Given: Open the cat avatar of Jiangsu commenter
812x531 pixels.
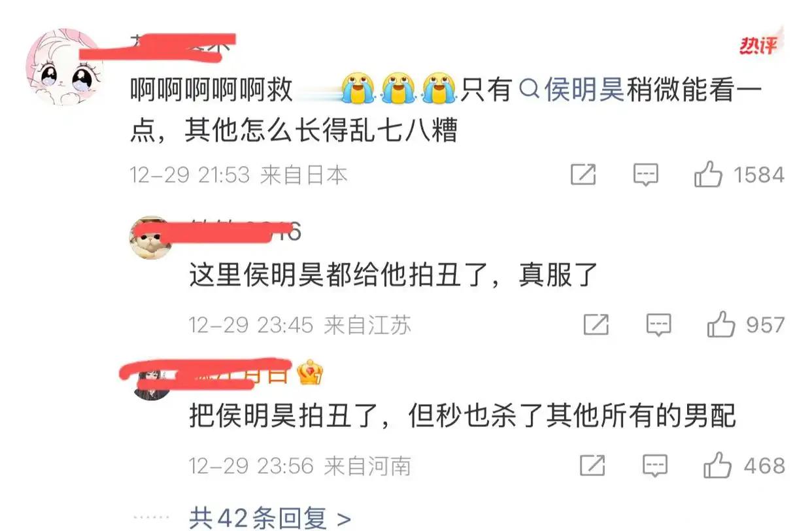Looking at the screenshot, I should coord(151,238).
